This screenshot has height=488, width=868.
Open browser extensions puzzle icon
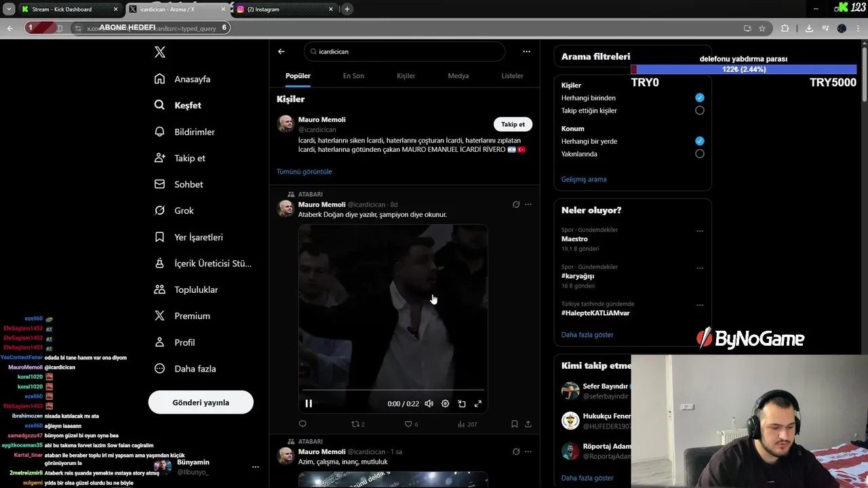pyautogui.click(x=785, y=28)
